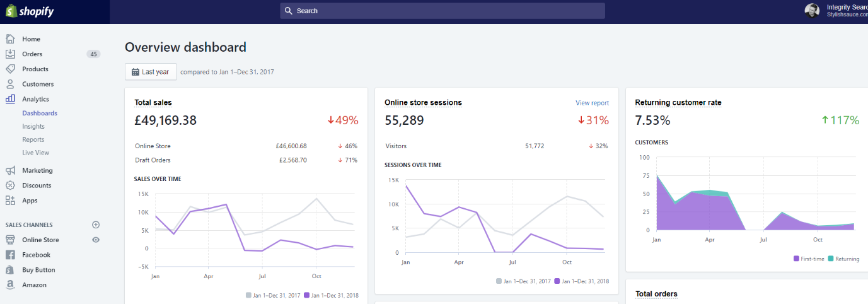868x304 pixels.
Task: Collapse the Analytics menu section
Action: coord(35,99)
